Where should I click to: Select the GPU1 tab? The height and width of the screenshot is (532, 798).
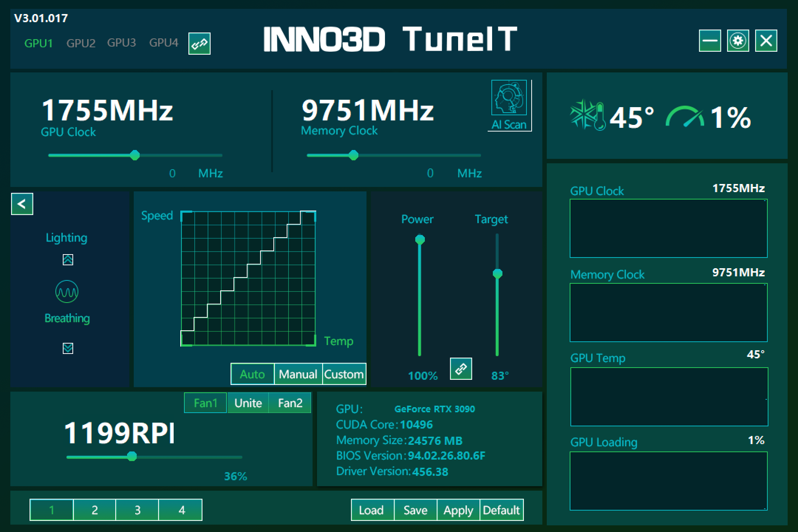[38, 43]
